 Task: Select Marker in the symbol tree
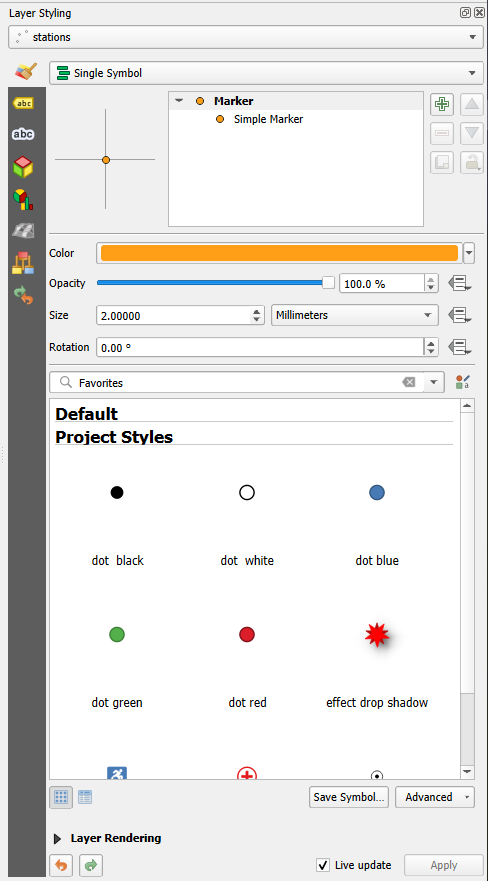point(234,101)
